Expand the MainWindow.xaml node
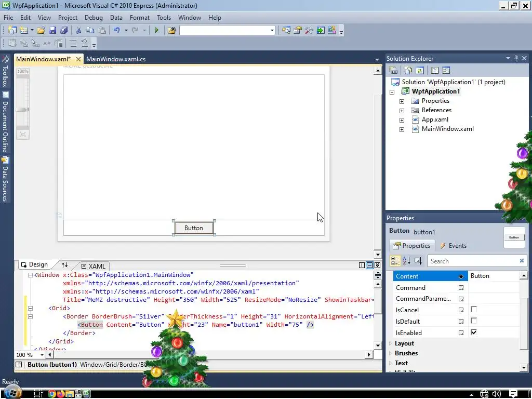The image size is (532, 399). 402,129
